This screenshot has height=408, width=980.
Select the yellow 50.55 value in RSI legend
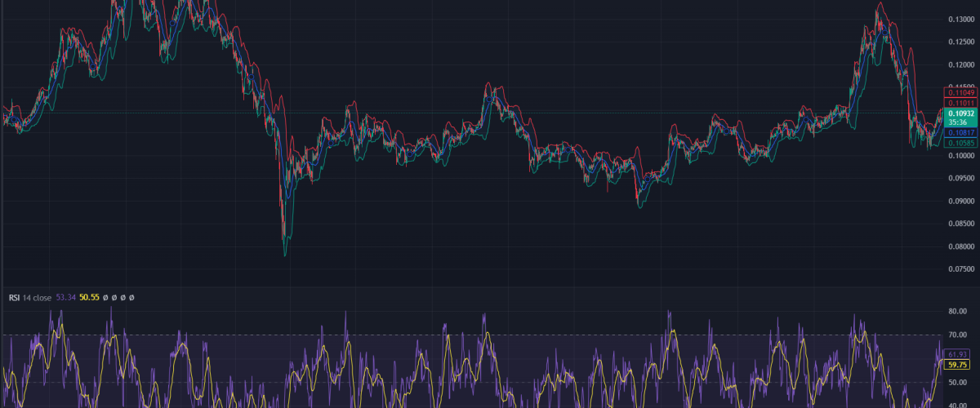(x=88, y=298)
